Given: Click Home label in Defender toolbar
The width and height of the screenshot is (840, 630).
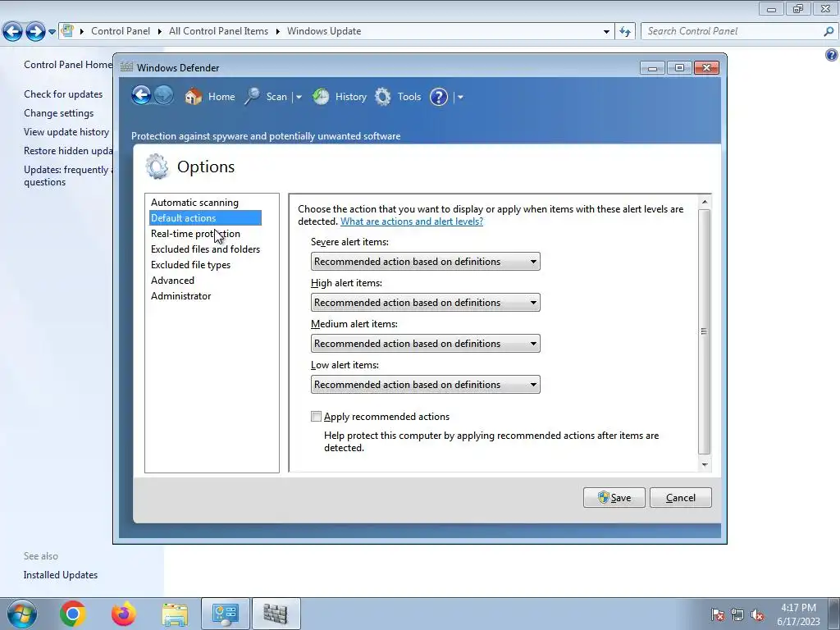Looking at the screenshot, I should click(x=221, y=97).
